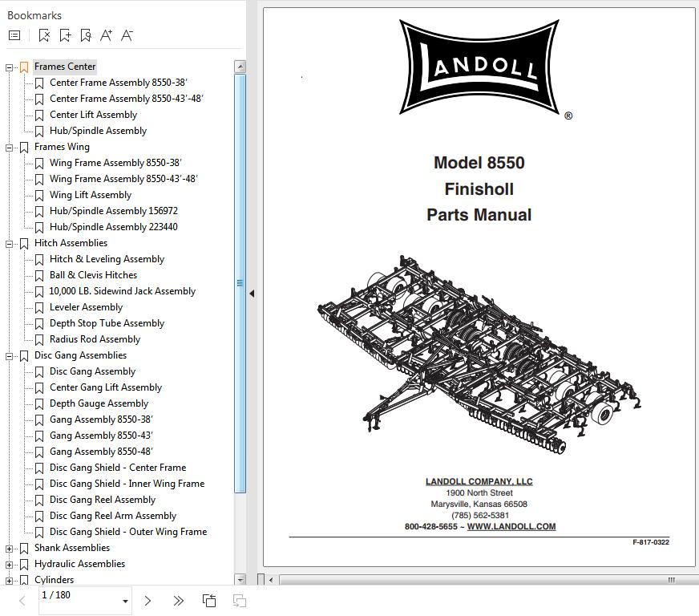Expand the Hydraulic Assemblies bookmark group
Viewport: 699px width, 616px height.
tap(9, 565)
